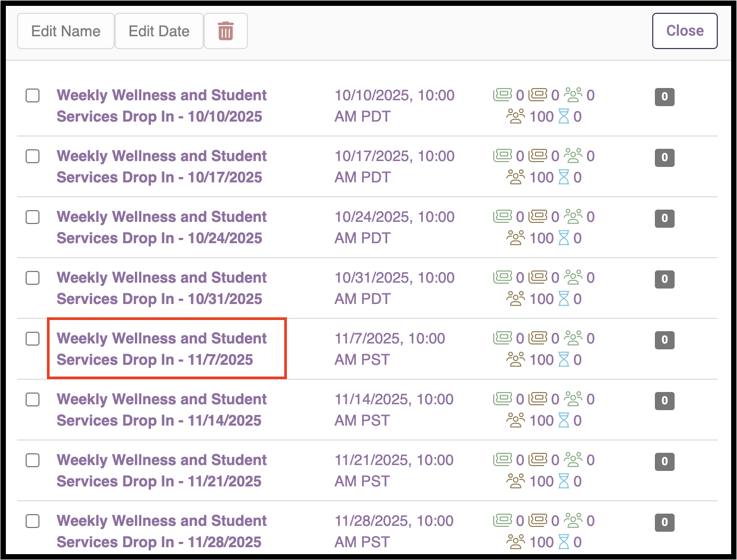
Task: Open the Drop In - 10/10/2025 event link
Action: [162, 106]
